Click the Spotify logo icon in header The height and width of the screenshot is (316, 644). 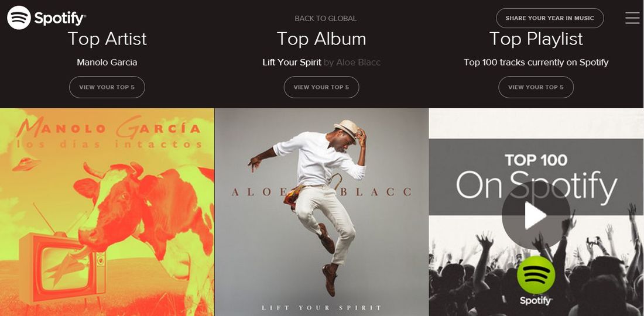pyautogui.click(x=19, y=18)
